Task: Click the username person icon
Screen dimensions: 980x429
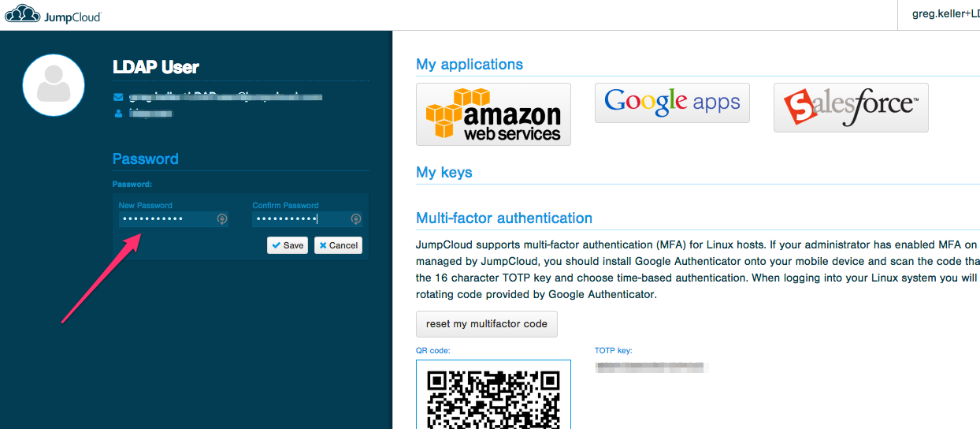Action: [x=118, y=114]
